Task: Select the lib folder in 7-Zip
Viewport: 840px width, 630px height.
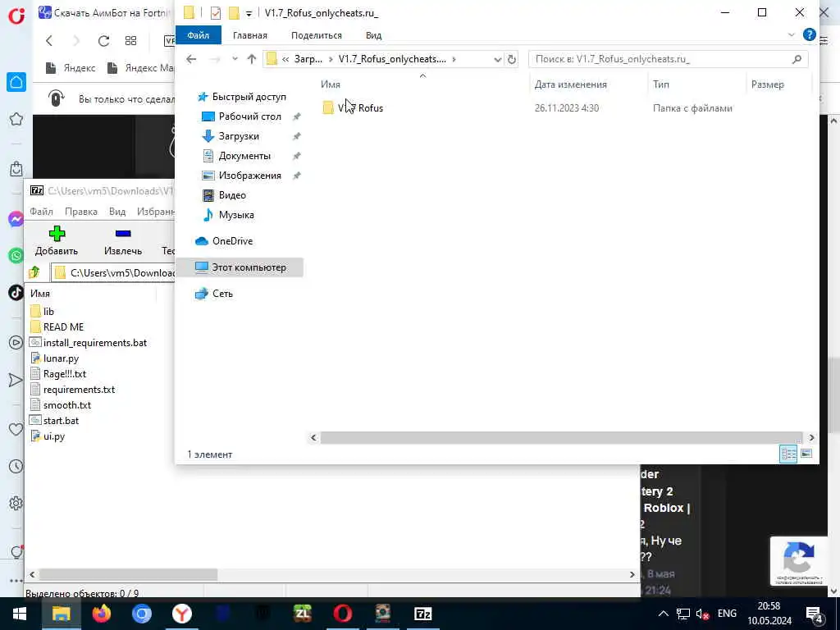Action: pyautogui.click(x=43, y=311)
